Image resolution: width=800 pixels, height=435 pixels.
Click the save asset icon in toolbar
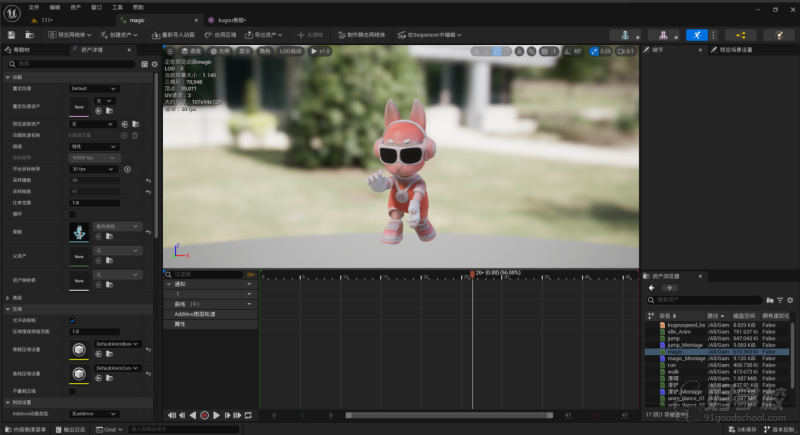[x=12, y=34]
